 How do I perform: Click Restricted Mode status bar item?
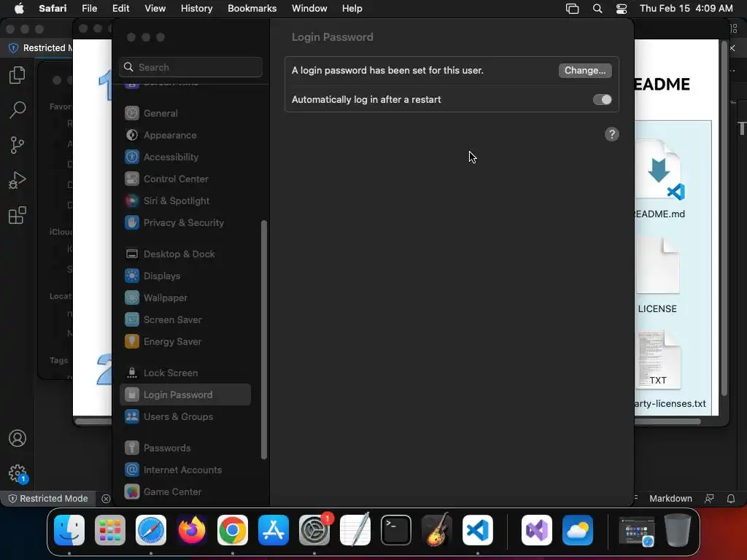click(x=49, y=499)
